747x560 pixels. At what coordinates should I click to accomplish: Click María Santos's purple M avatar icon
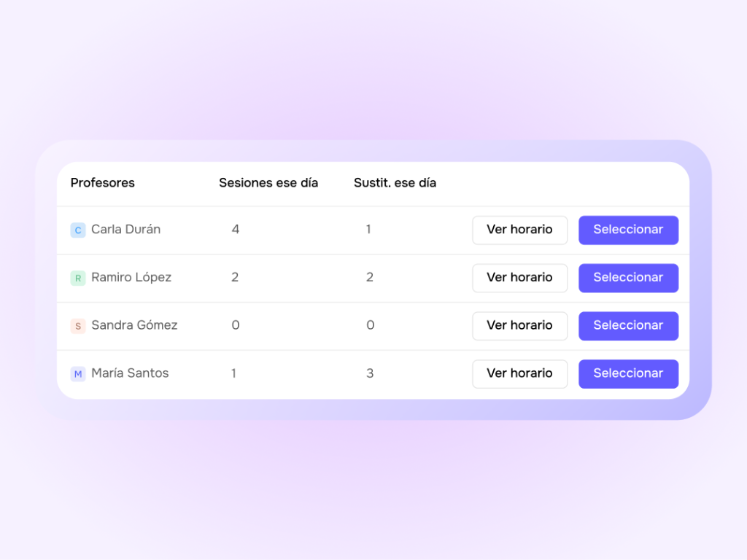click(78, 374)
